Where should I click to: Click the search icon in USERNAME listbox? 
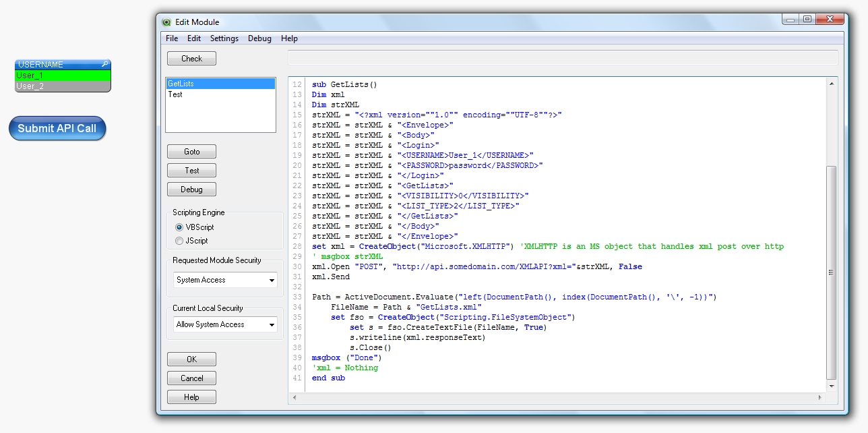click(104, 65)
